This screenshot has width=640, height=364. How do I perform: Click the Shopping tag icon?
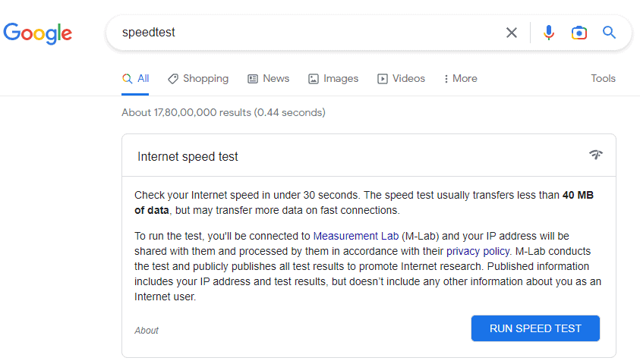(x=173, y=79)
